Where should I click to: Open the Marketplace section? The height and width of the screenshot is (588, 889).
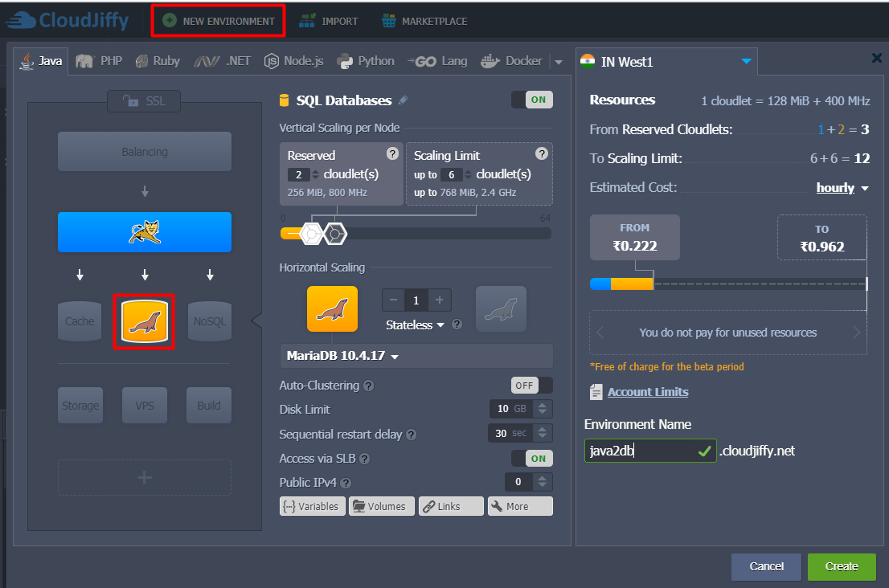point(424,20)
